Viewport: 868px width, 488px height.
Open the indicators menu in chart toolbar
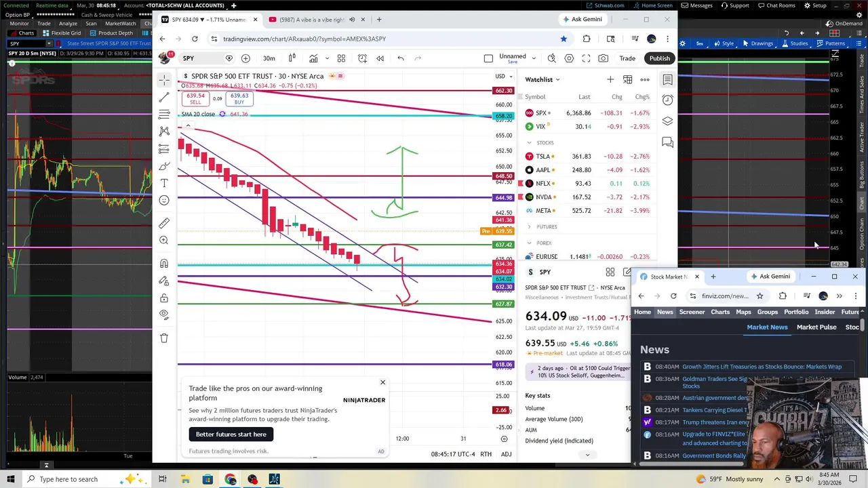point(313,58)
